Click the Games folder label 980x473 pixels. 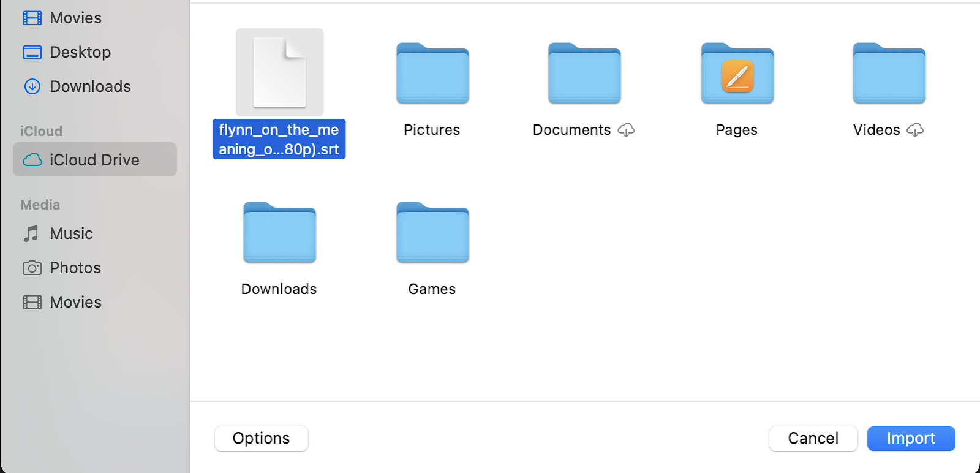tap(432, 289)
